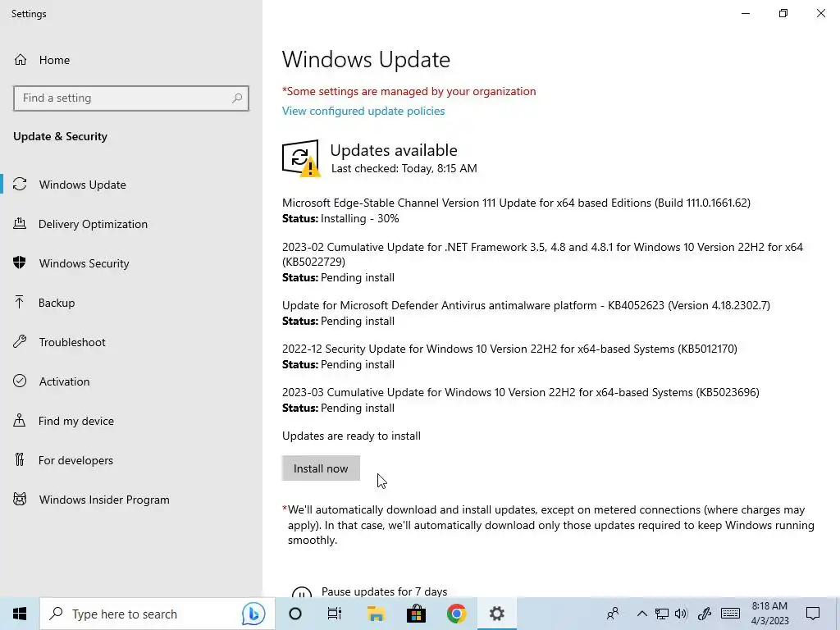Open Find my device page
840x630 pixels.
(131, 421)
